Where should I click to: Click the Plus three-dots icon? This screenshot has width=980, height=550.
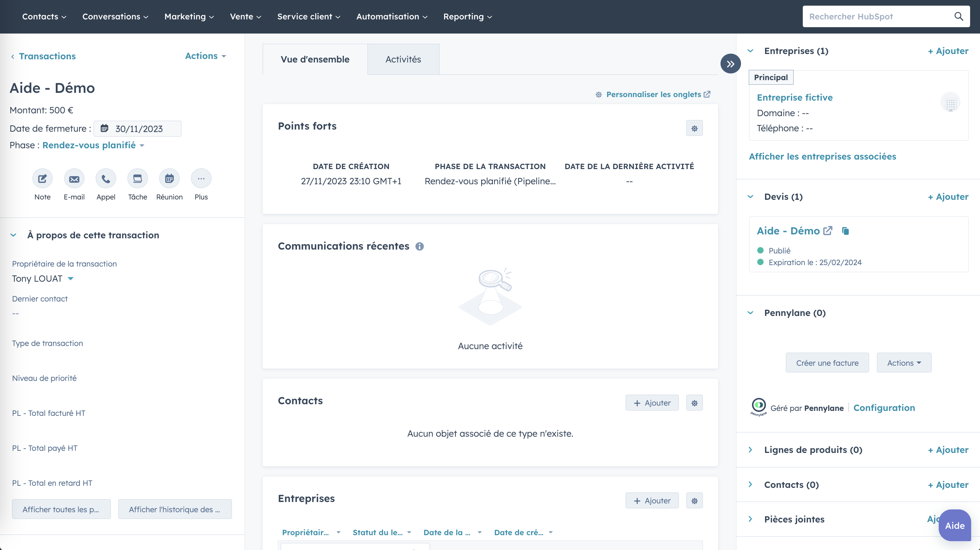tap(201, 178)
